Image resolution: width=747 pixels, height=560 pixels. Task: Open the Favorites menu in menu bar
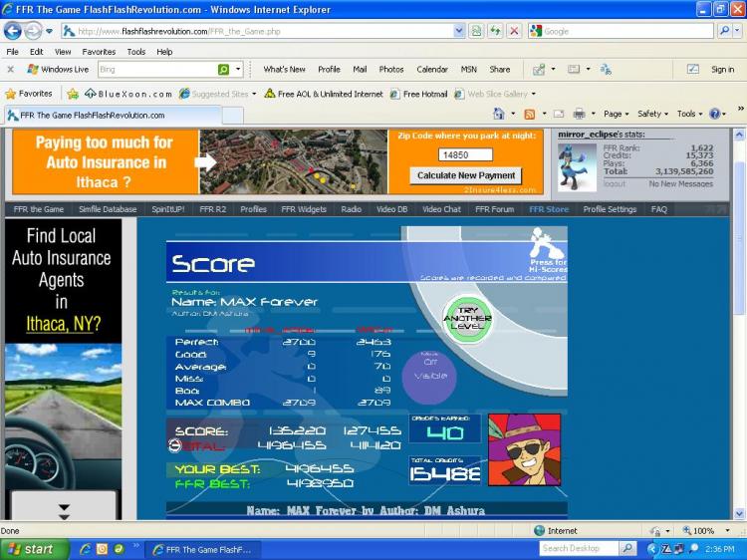tap(99, 52)
